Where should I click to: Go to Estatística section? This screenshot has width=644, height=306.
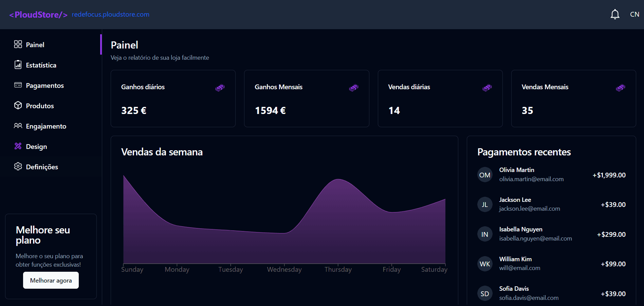(x=51, y=65)
